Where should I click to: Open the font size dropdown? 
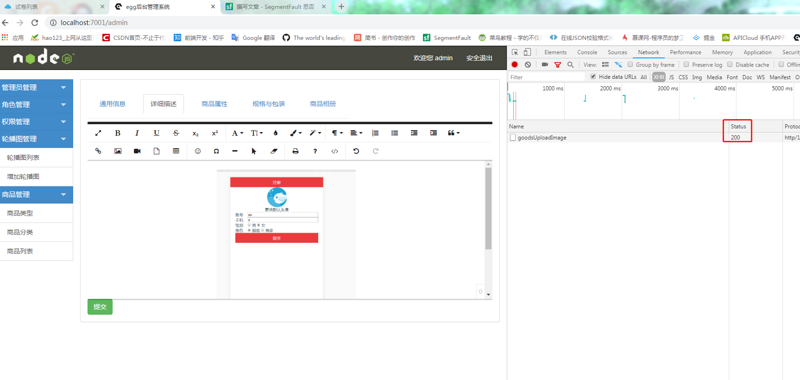(257, 133)
